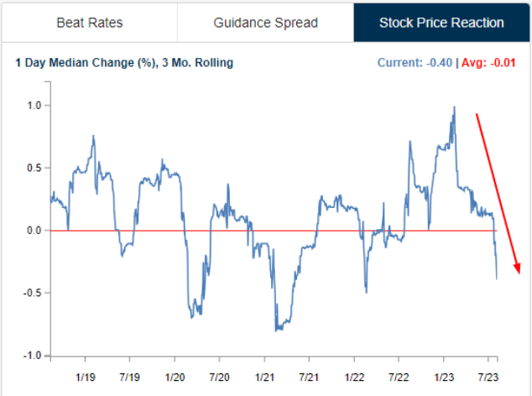Select the 7/19 x-axis tick label
The width and height of the screenshot is (532, 396).
pyautogui.click(x=129, y=377)
